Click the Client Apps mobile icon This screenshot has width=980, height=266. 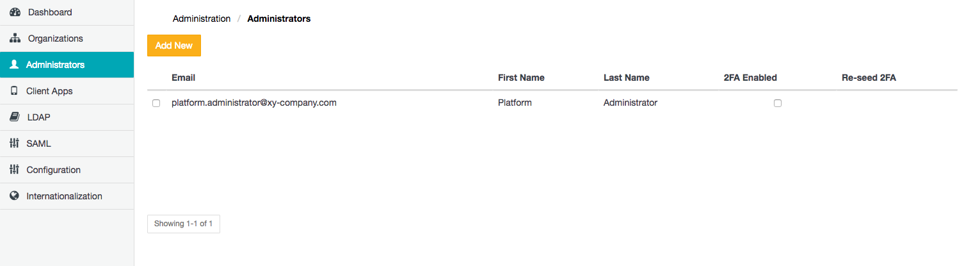[14, 91]
